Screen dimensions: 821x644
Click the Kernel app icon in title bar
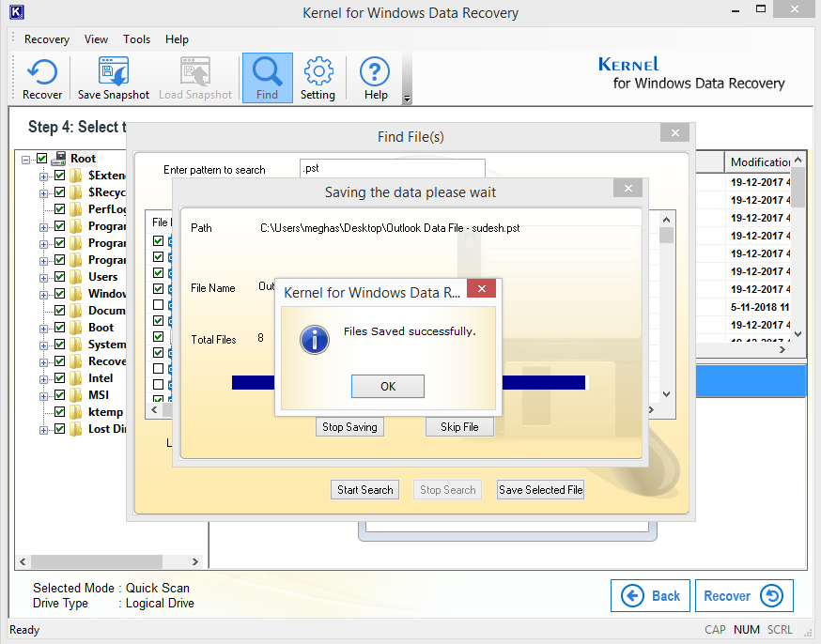pos(17,12)
